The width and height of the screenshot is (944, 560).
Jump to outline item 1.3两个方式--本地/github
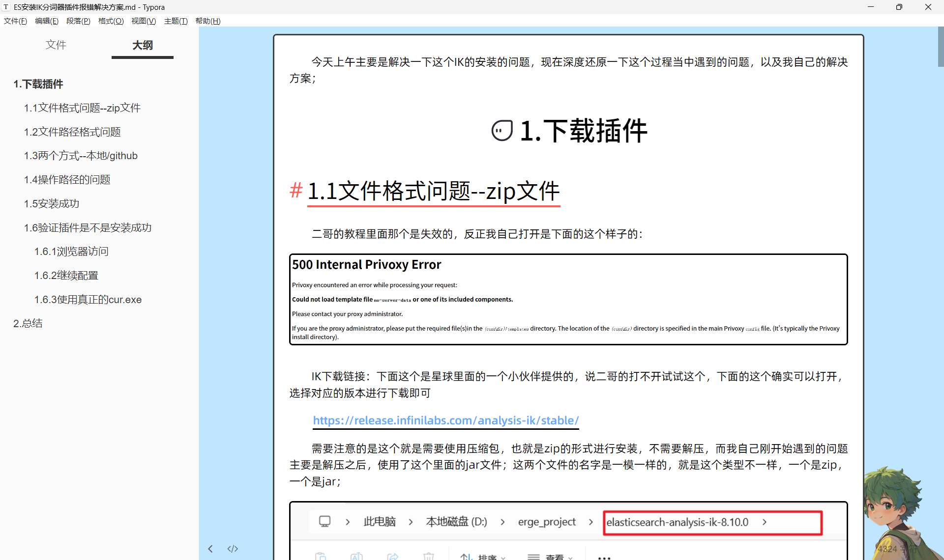pos(81,156)
